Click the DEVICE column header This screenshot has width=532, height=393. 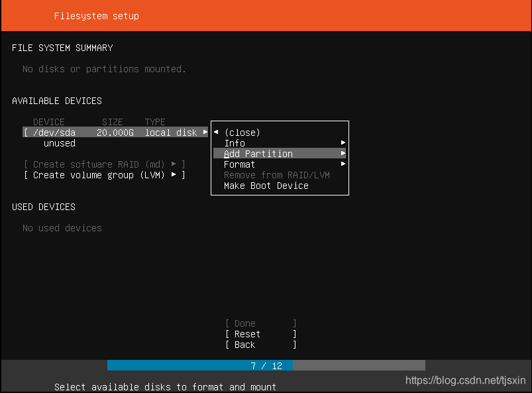tap(49, 122)
